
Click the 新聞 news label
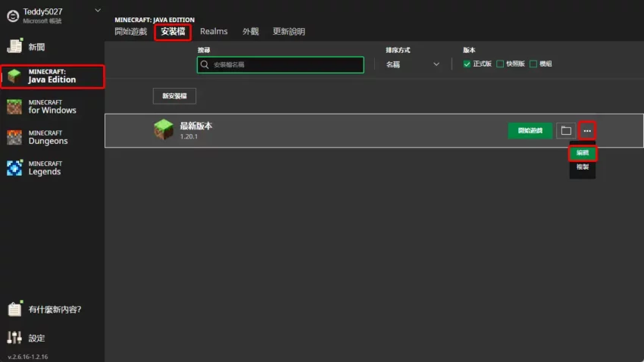[36, 47]
